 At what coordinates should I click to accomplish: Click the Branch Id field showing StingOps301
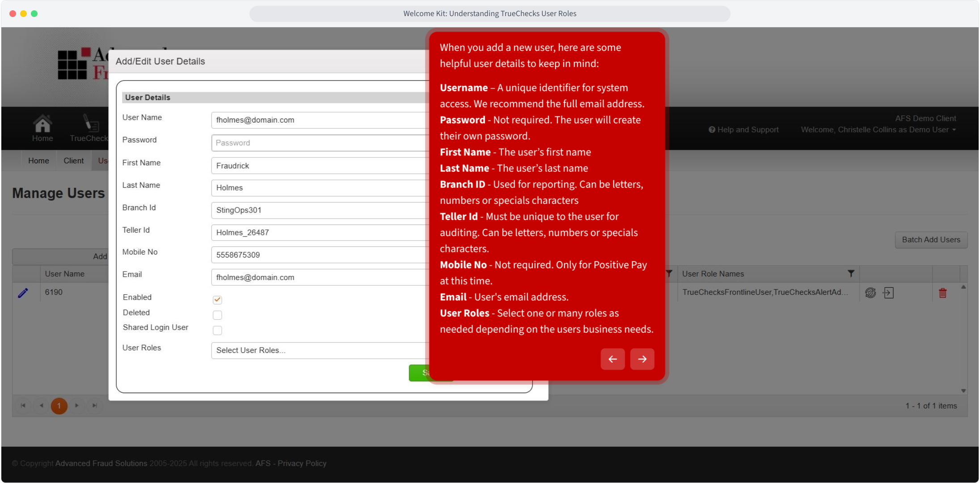tap(320, 210)
